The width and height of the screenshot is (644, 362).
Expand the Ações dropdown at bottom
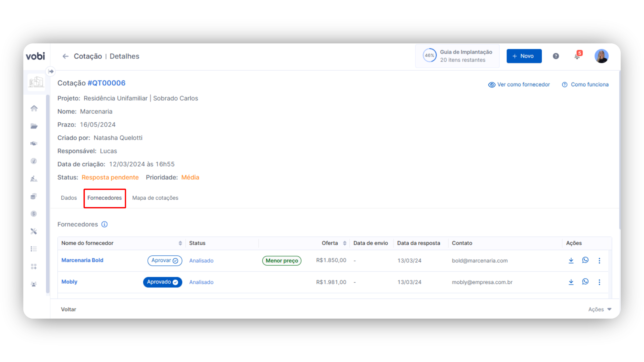[600, 309]
